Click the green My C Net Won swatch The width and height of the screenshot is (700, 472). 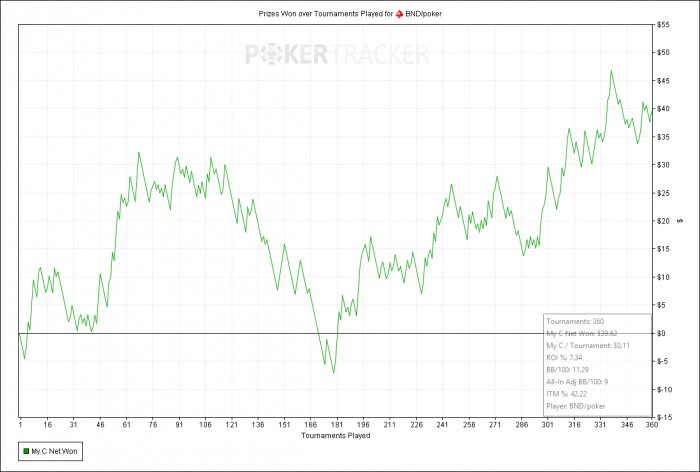(26, 451)
